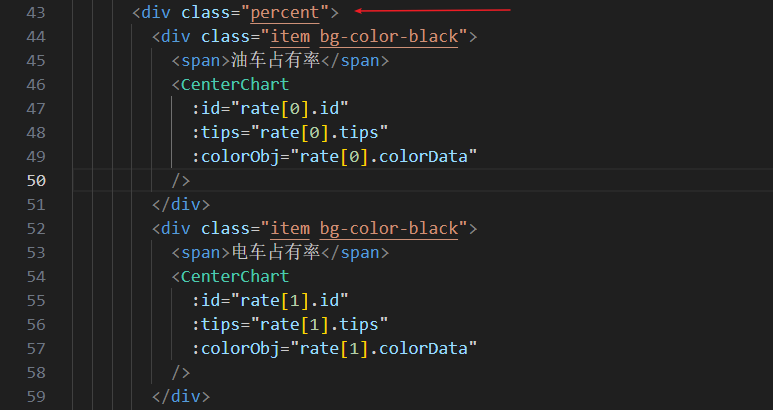Click the self-closing /> on line 50
This screenshot has width=773, height=410.
tap(181, 180)
